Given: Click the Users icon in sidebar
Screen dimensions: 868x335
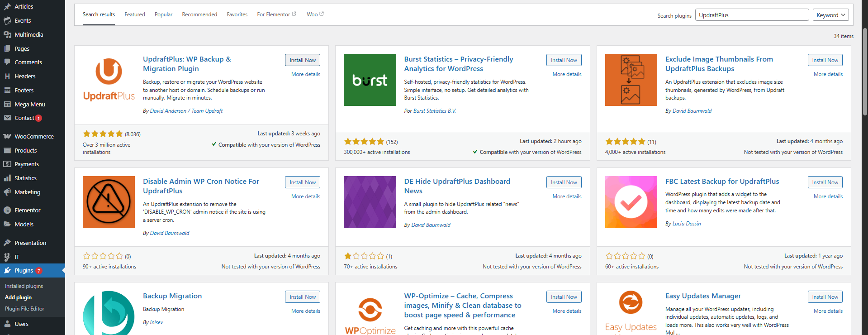Looking at the screenshot, I should [7, 324].
